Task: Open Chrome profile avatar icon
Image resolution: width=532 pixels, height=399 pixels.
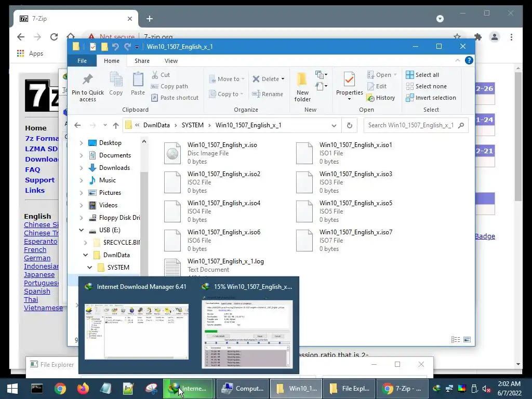Action: click(x=495, y=37)
